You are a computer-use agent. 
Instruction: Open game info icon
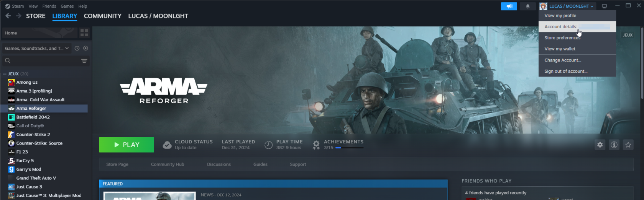pyautogui.click(x=614, y=145)
